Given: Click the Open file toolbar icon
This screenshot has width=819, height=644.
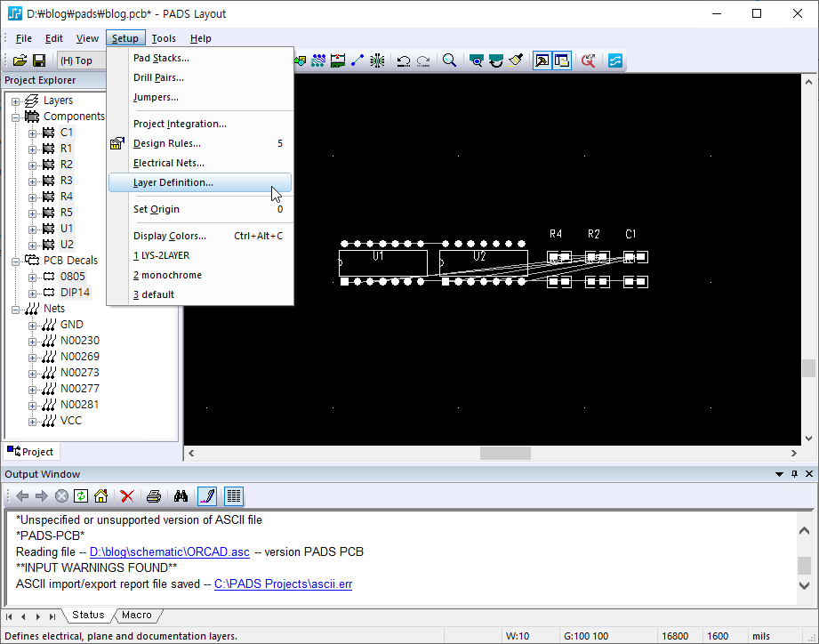Looking at the screenshot, I should pos(20,60).
